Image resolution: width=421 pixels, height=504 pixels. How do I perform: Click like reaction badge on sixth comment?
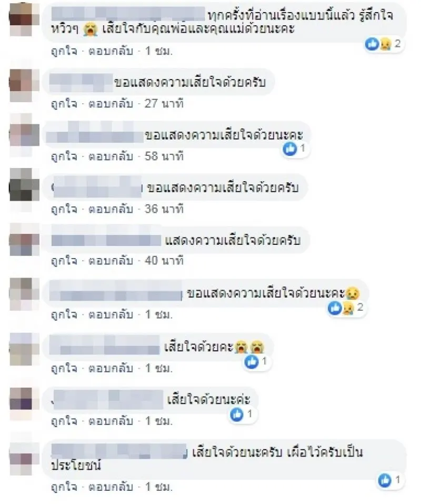[x=335, y=308]
